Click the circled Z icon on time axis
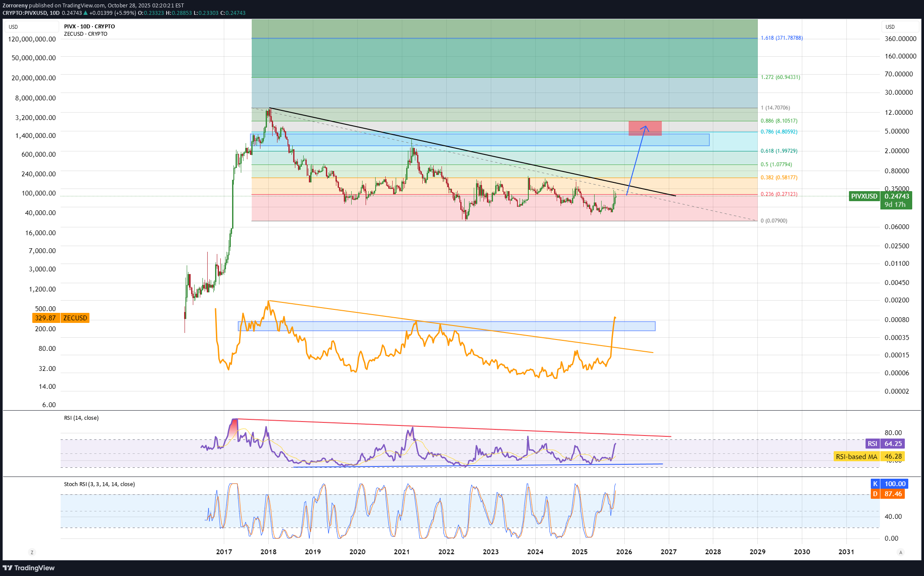924x576 pixels. 32,552
